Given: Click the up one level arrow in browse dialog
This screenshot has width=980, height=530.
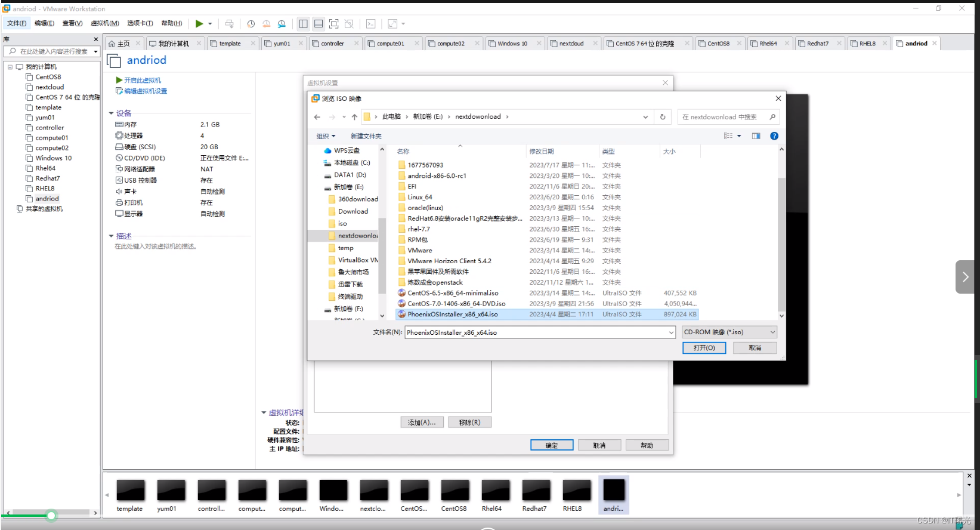Looking at the screenshot, I should point(354,117).
